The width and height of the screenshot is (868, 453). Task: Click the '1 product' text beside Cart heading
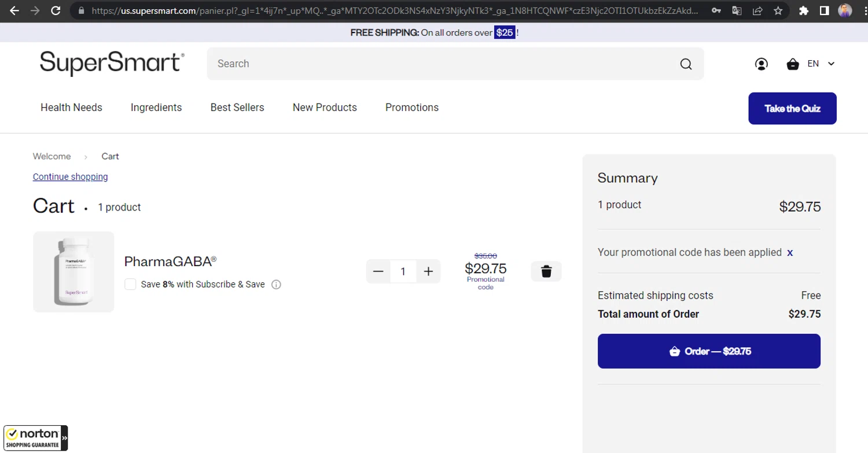[119, 207]
